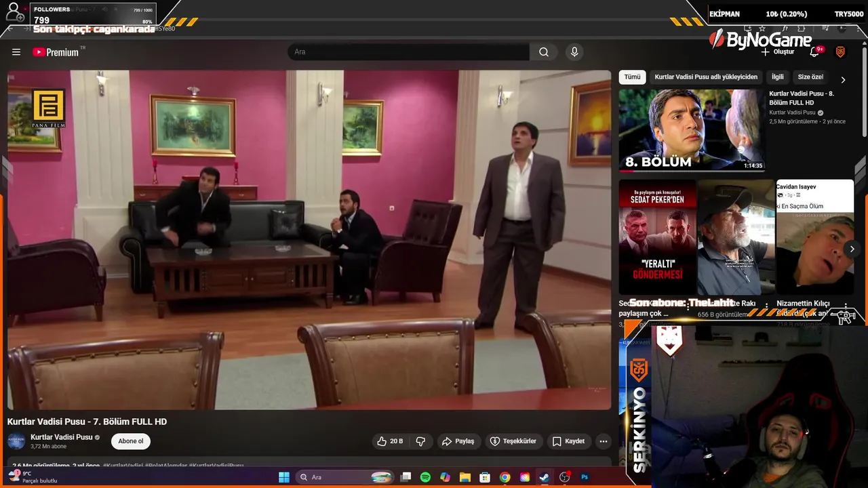Open the Cavidan Isayev short thumbnail
868x488 pixels.
[x=814, y=237]
